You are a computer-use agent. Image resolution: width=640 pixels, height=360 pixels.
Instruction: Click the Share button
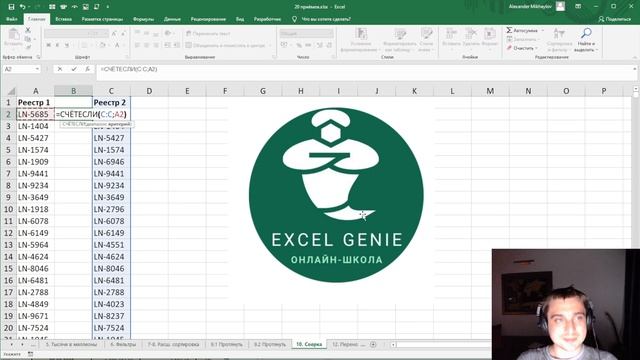point(615,19)
